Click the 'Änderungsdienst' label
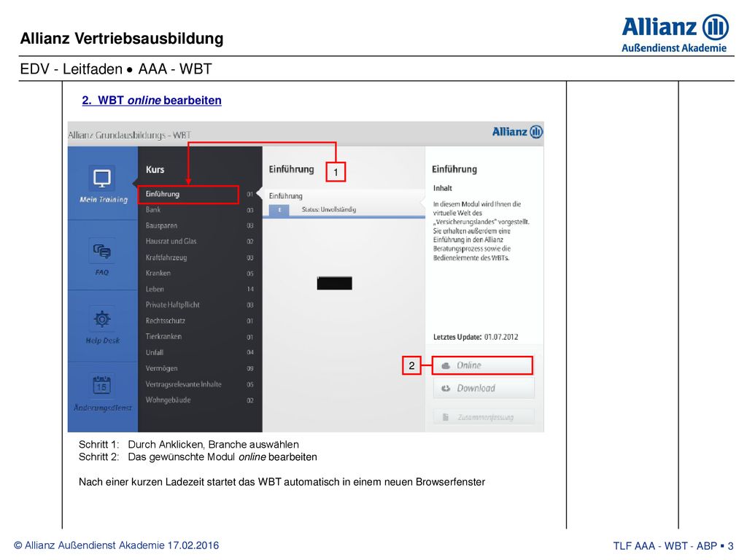 click(x=102, y=408)
